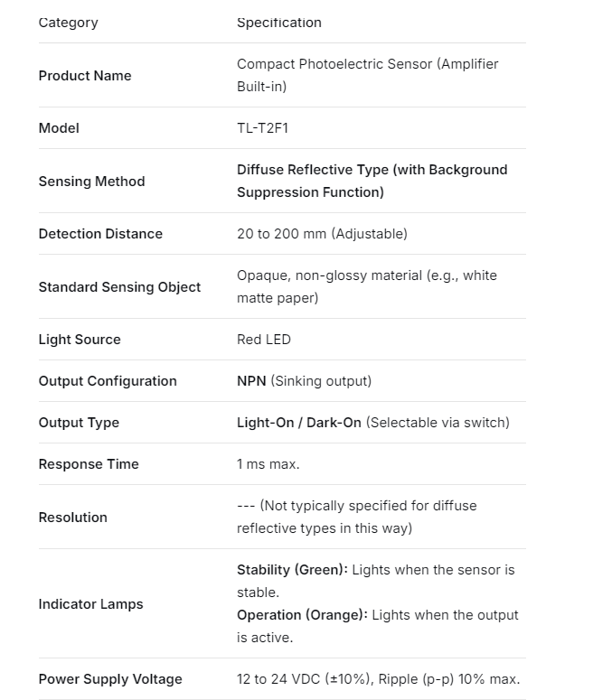Click the "20 to 200 mm (Adjustable)" value

(322, 234)
